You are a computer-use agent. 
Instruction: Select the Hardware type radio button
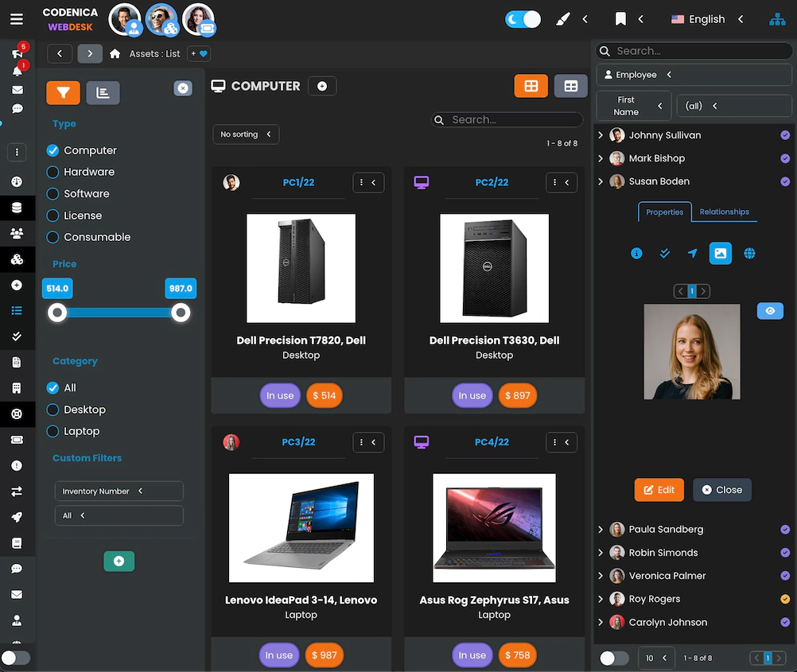coord(52,172)
